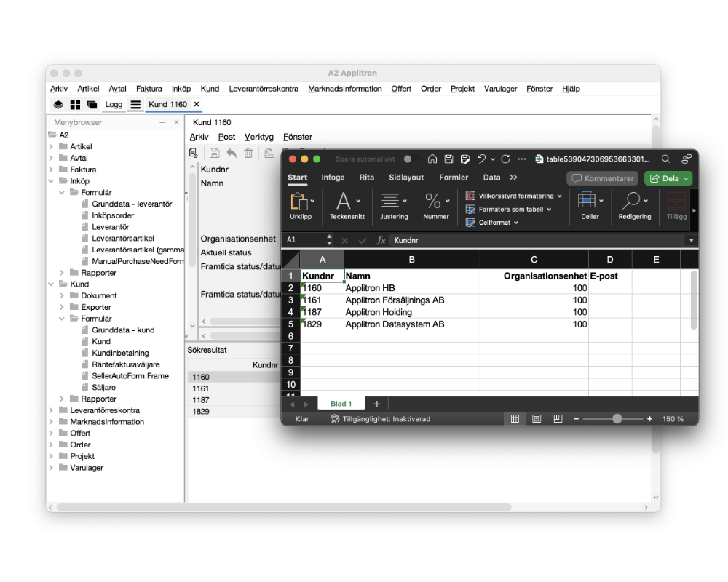Image resolution: width=728 pixels, height=582 pixels.
Task: Click the green Dela share button
Action: [x=668, y=178]
